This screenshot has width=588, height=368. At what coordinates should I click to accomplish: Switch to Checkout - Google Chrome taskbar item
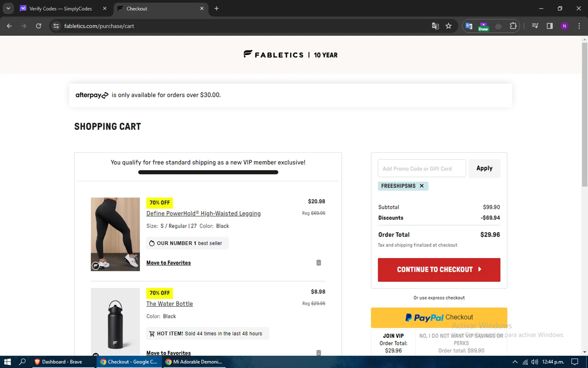[x=129, y=362]
